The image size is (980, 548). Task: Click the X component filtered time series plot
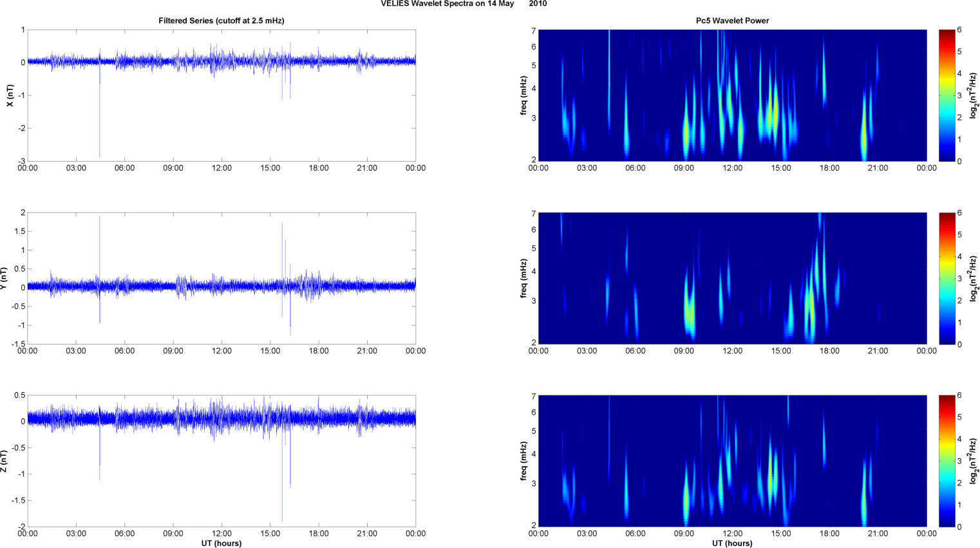tap(221, 95)
